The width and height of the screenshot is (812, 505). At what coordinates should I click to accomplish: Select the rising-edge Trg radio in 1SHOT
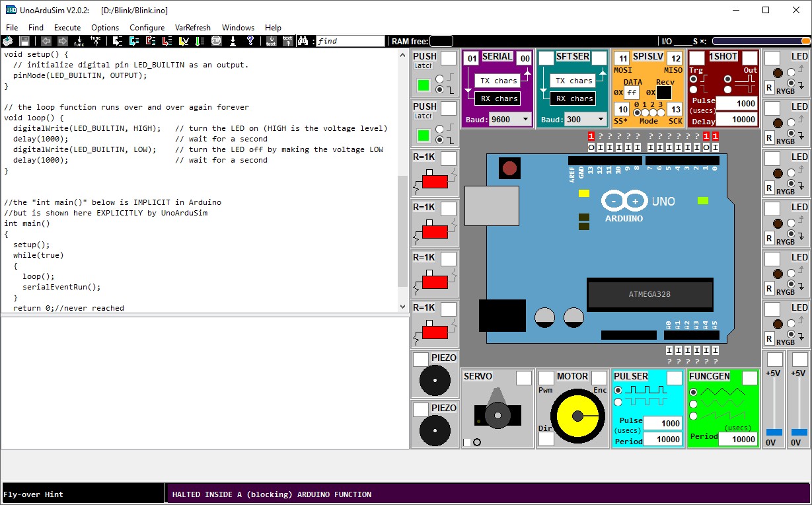tap(694, 79)
